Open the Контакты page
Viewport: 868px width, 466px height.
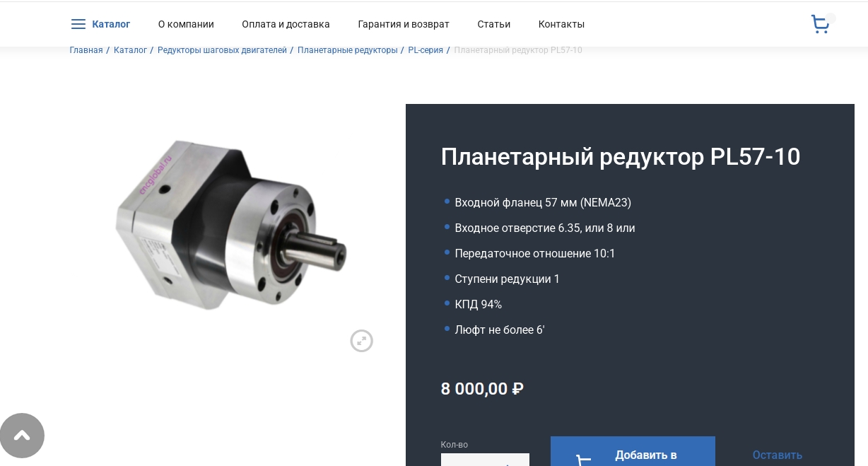click(561, 24)
